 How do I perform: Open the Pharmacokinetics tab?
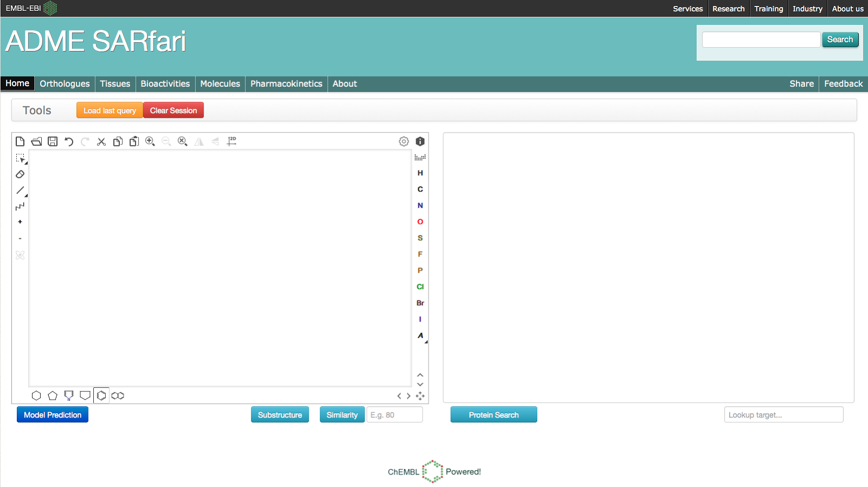pyautogui.click(x=286, y=84)
